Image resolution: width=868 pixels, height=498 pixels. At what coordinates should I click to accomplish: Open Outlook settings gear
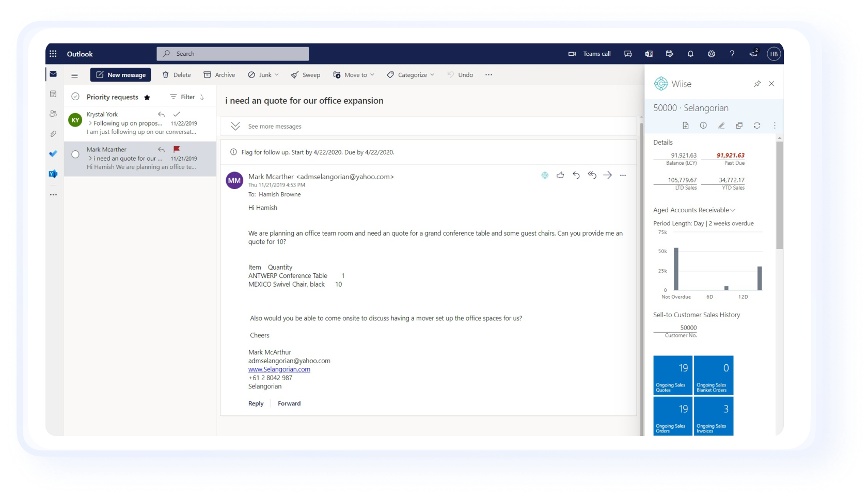pos(711,54)
